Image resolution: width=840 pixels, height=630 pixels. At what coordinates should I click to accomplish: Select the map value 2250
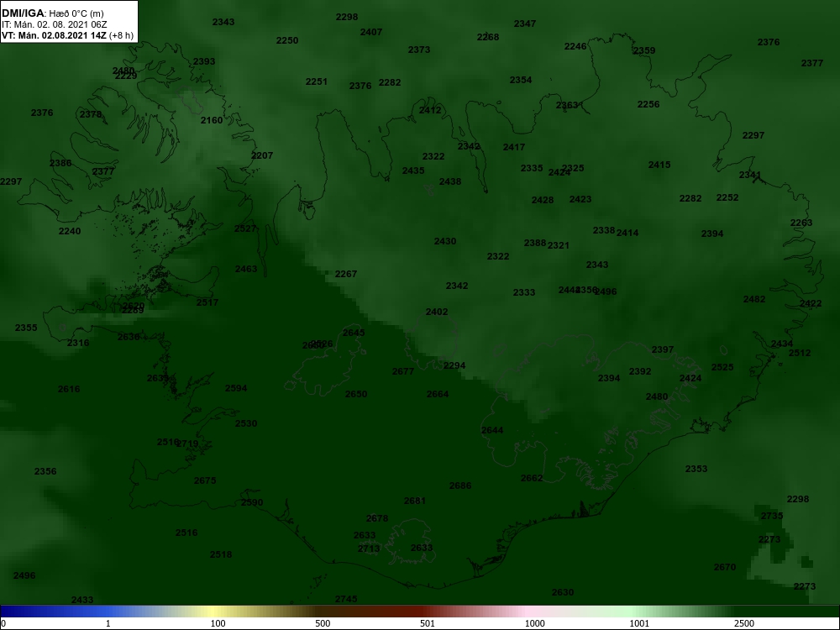pyautogui.click(x=287, y=40)
